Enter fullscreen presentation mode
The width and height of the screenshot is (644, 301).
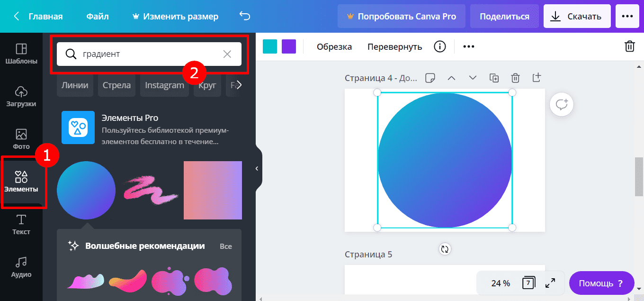pos(550,283)
